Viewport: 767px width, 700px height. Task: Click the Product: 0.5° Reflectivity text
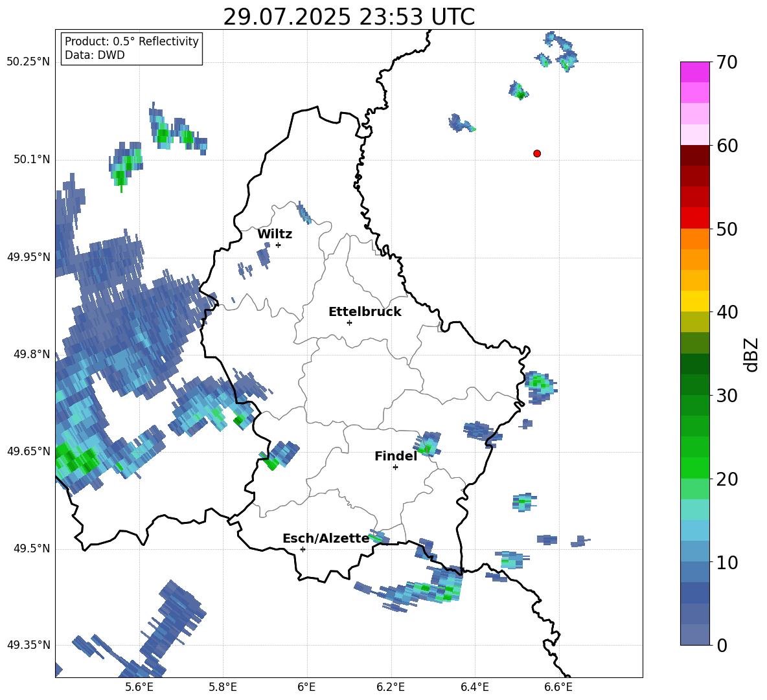tap(132, 41)
